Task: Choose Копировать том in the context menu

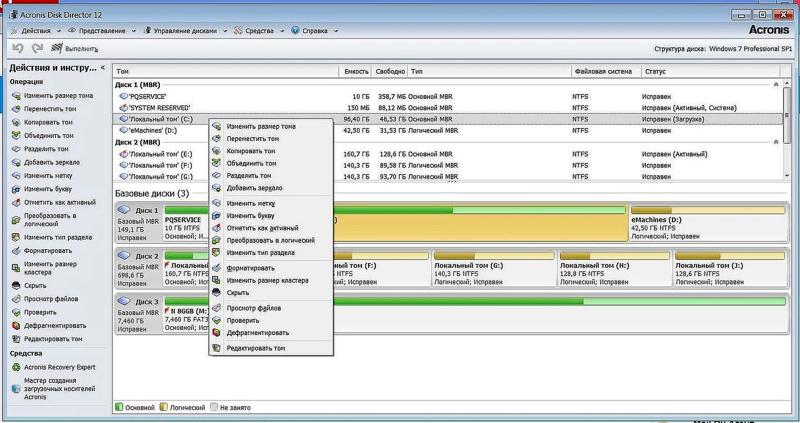Action: (251, 151)
